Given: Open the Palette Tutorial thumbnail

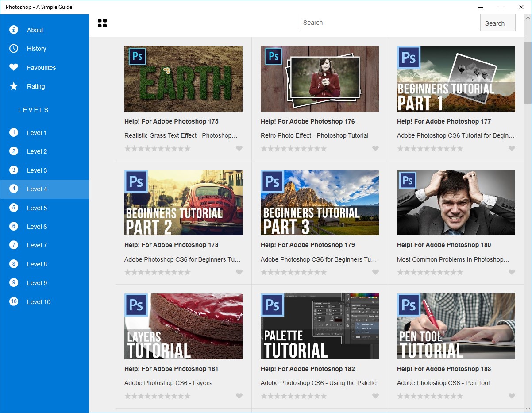Looking at the screenshot, I should 320,326.
